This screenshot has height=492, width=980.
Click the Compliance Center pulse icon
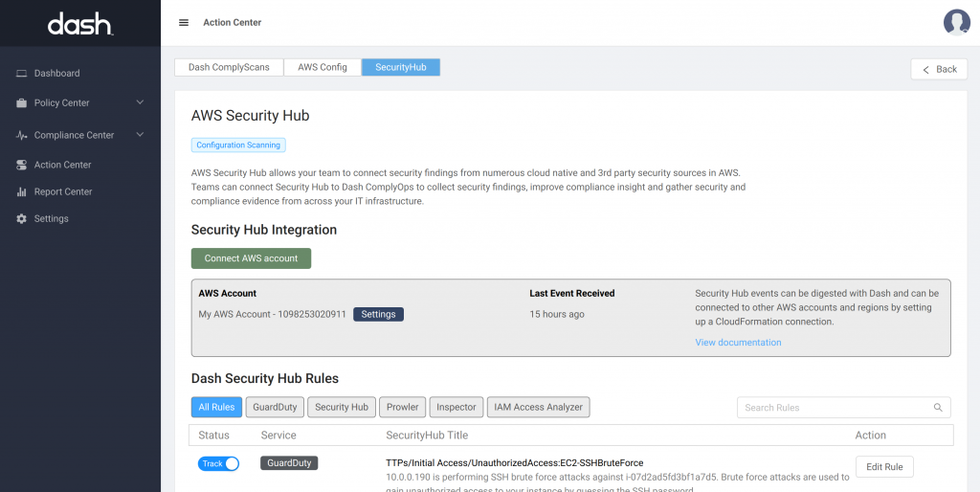[x=22, y=135]
